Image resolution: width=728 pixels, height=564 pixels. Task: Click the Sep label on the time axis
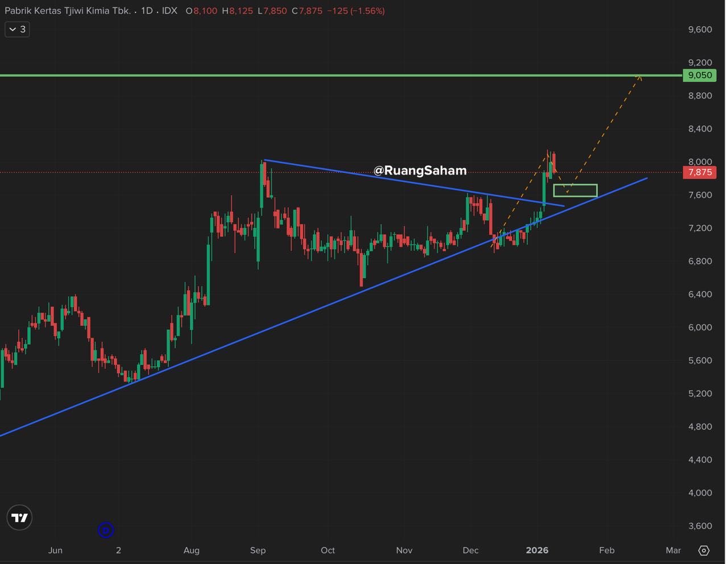(258, 550)
